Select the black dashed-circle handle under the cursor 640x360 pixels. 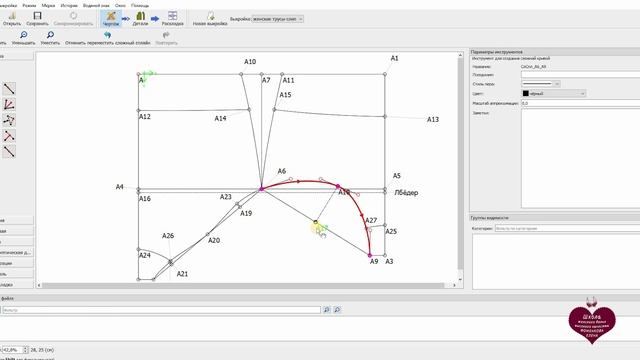(315, 222)
